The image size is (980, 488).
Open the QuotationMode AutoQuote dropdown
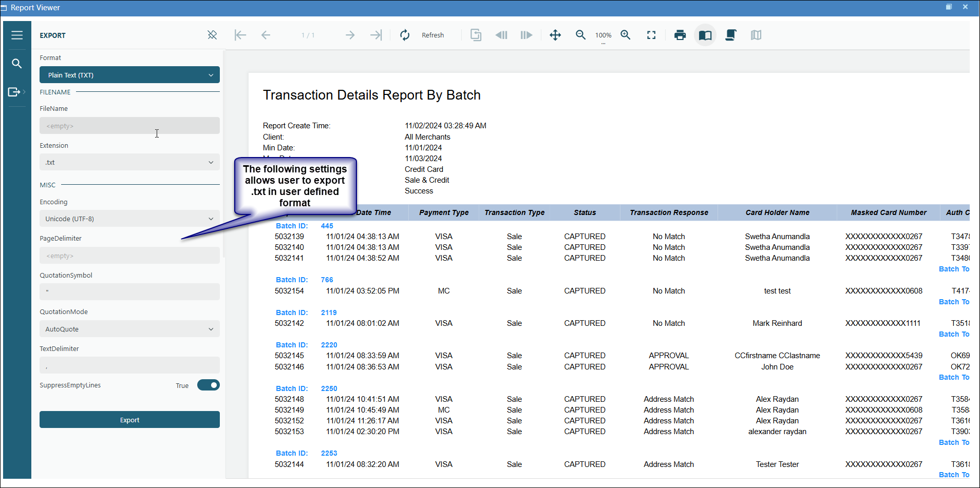(129, 329)
